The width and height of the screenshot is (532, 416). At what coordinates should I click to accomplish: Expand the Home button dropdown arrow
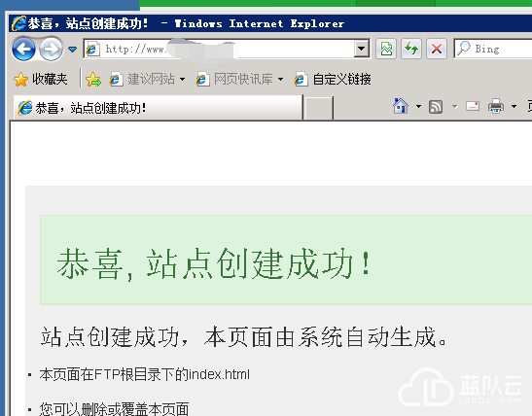point(418,107)
